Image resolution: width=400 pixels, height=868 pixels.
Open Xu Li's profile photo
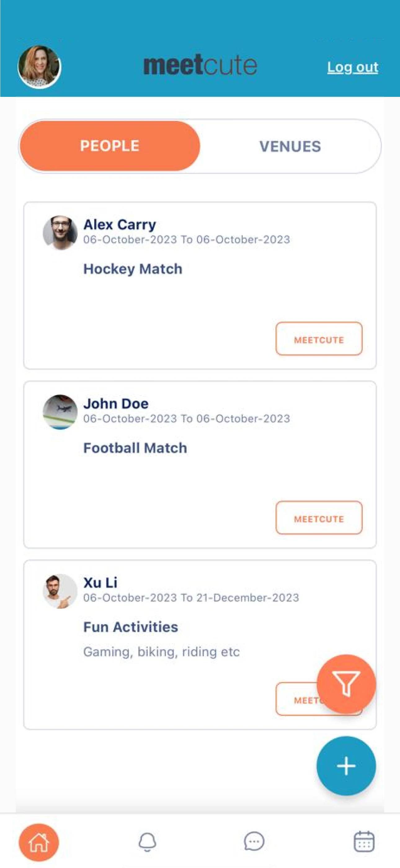60,591
